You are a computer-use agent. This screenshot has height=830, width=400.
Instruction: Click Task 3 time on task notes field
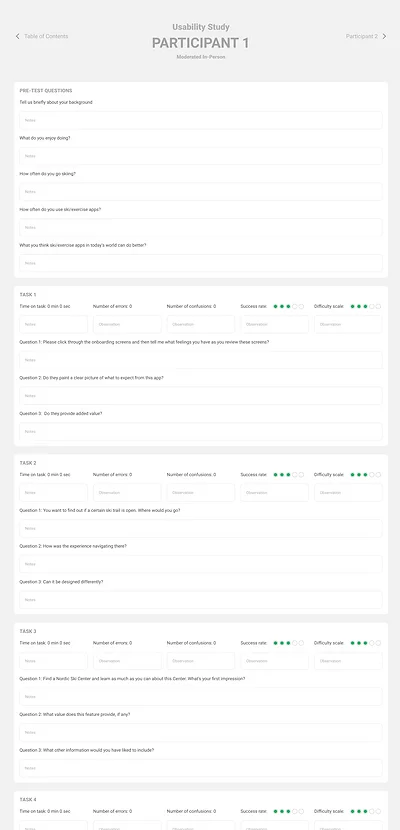click(53, 661)
